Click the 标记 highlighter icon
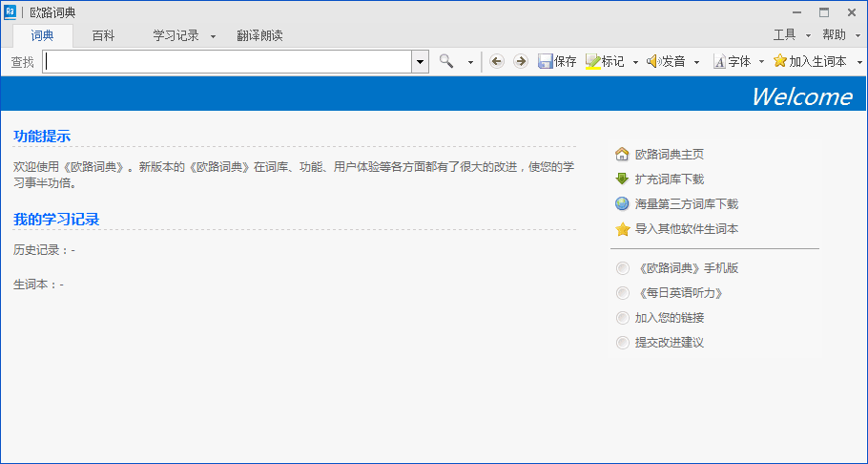The image size is (868, 464). coord(592,61)
